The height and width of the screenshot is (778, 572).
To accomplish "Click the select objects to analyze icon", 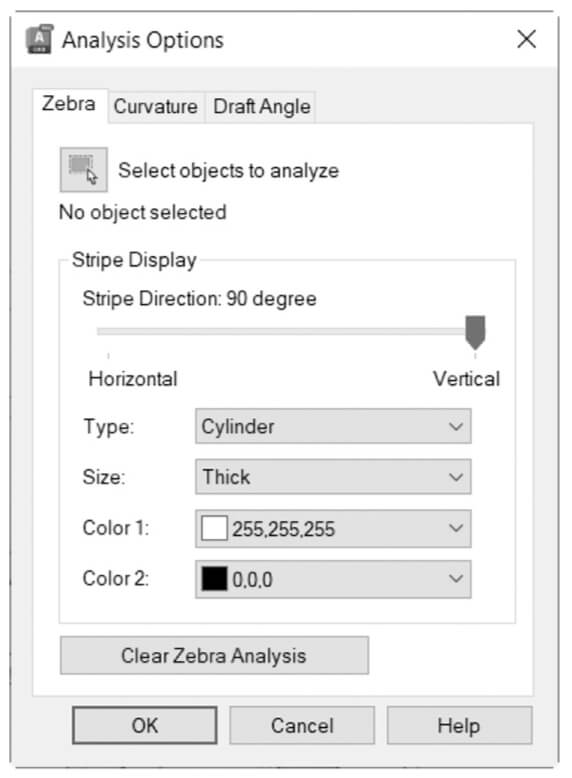I will click(x=83, y=170).
